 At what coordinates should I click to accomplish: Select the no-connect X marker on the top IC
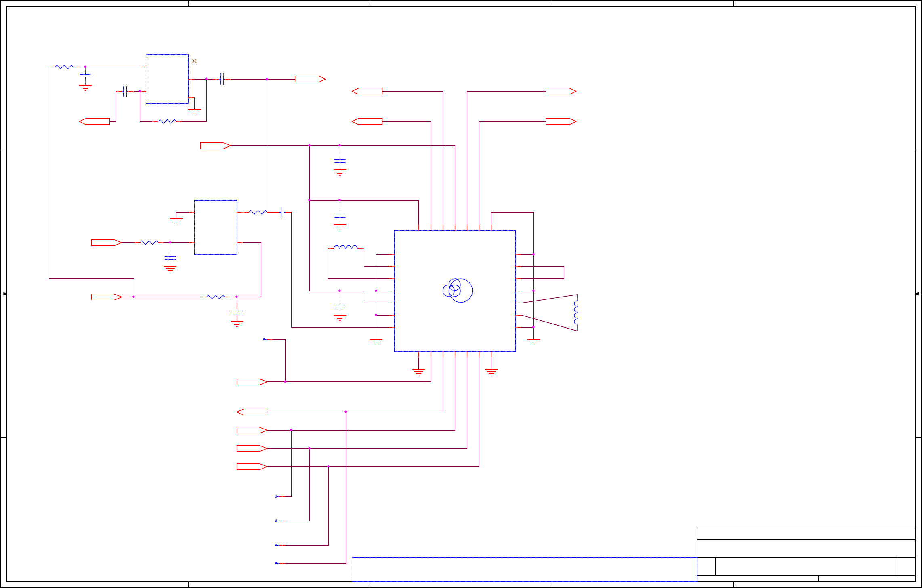coord(194,61)
